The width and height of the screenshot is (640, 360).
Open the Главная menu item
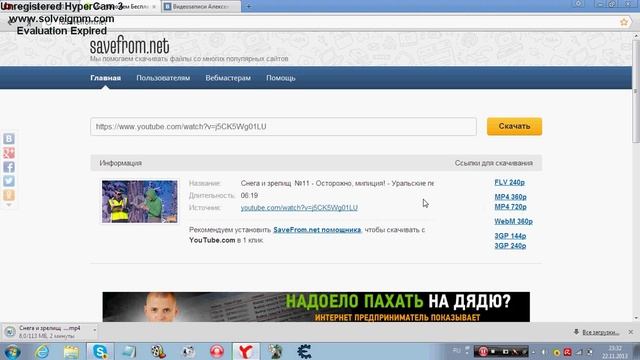coord(105,78)
